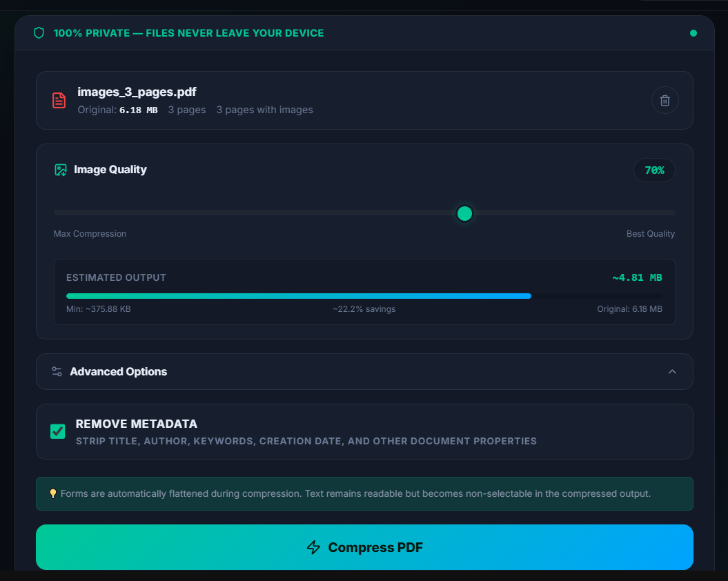Enable the green checkbox in the metadata card
Screen dimensions: 728x581
(x=57, y=431)
